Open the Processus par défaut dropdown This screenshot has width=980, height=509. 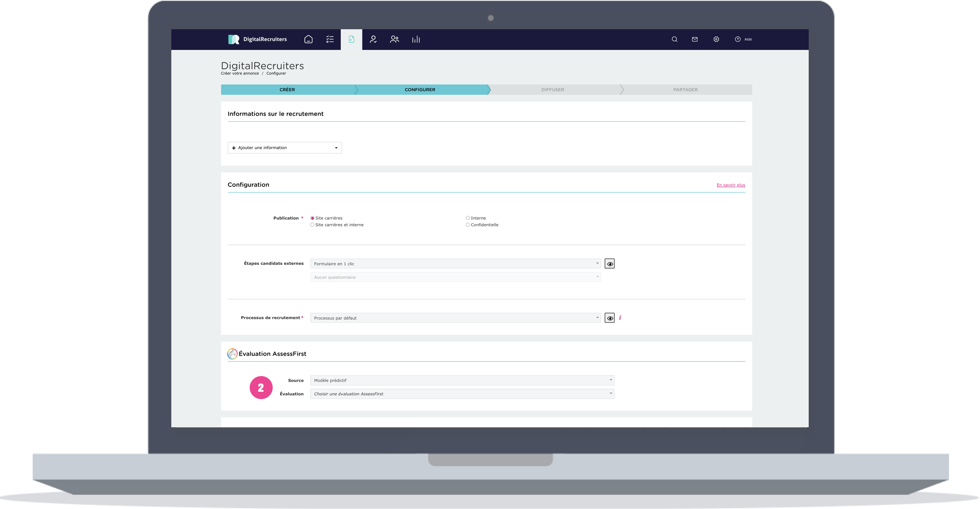[x=455, y=318]
